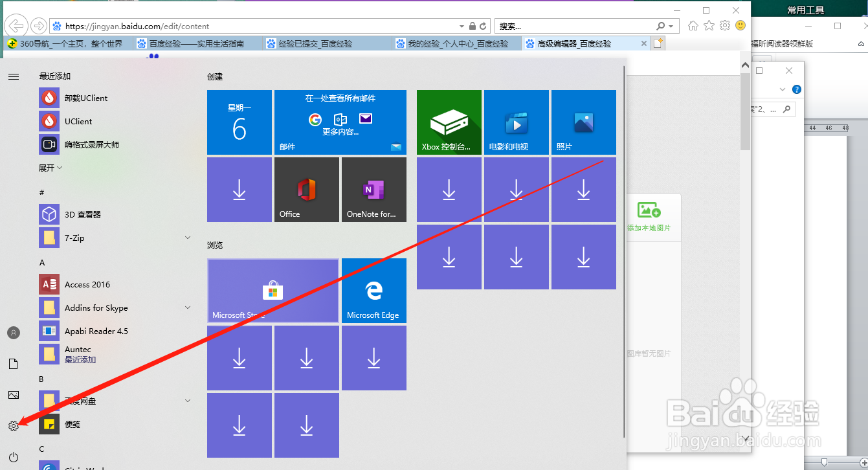Click 常用工具 in the background window
The image size is (868, 470).
(805, 10)
